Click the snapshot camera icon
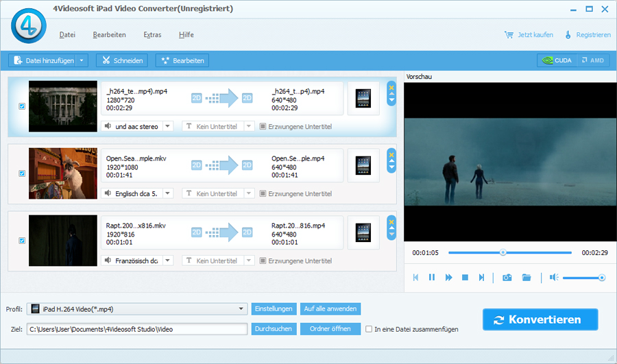Image resolution: width=617 pixels, height=364 pixels. (507, 278)
